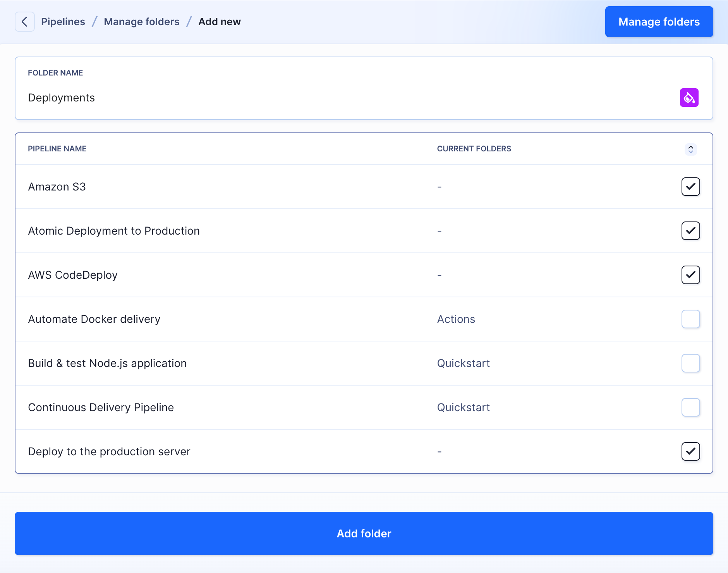
Task: Select the Amazon S3 pipeline name
Action: [57, 187]
